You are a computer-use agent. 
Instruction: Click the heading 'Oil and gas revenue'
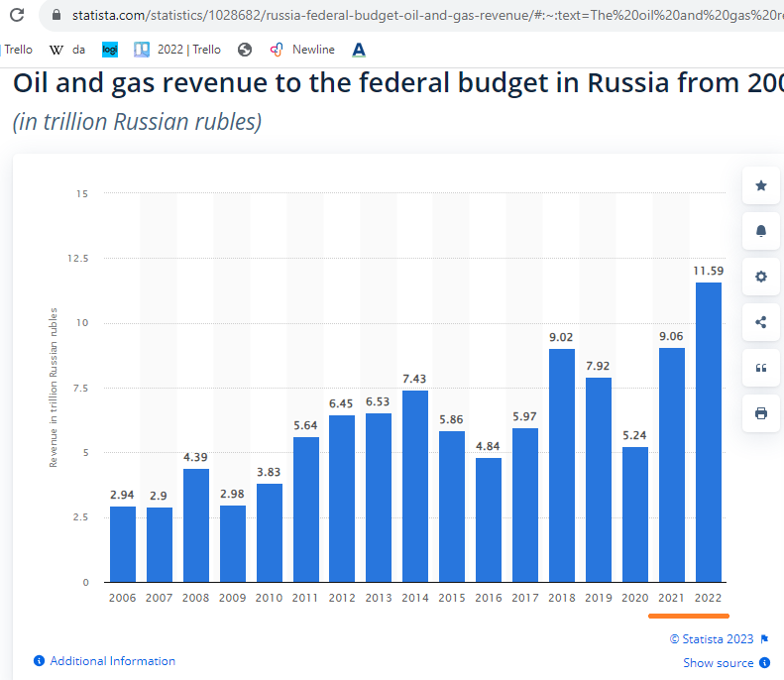point(140,83)
